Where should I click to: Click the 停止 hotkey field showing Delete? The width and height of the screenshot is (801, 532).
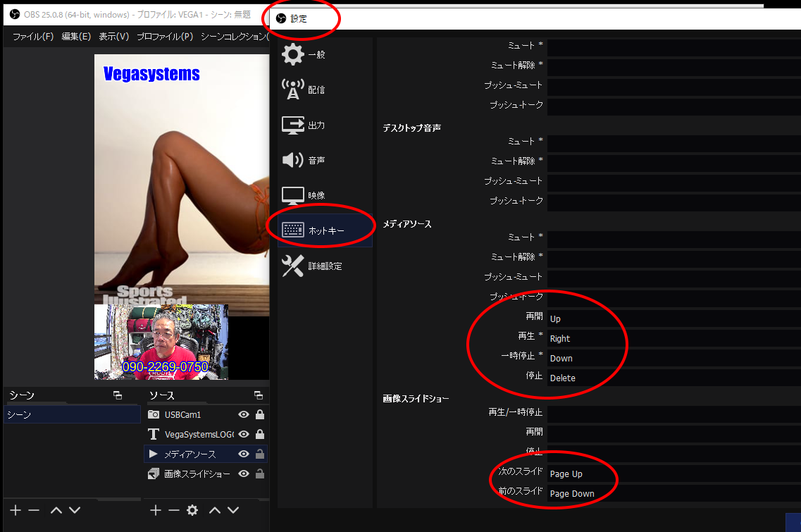[x=674, y=378]
